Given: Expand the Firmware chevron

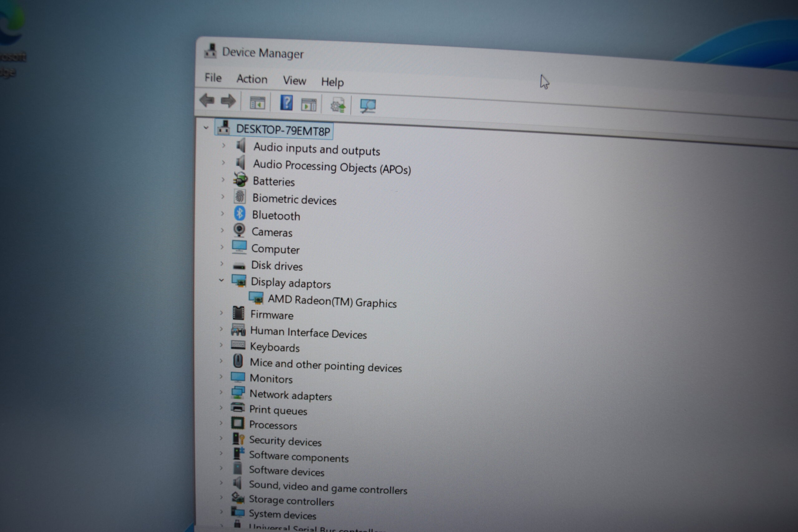Looking at the screenshot, I should coord(221,313).
